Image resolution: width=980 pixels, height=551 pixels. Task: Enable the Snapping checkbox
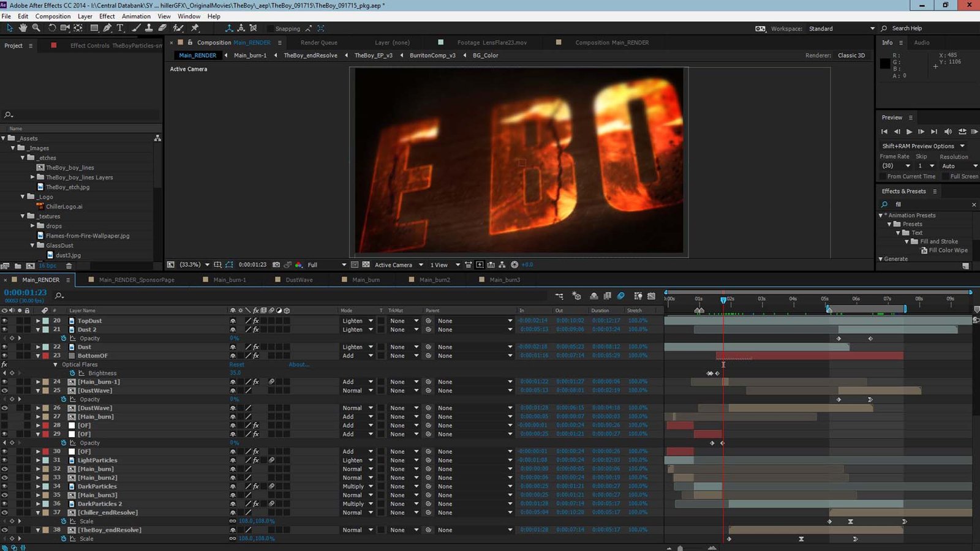point(269,29)
